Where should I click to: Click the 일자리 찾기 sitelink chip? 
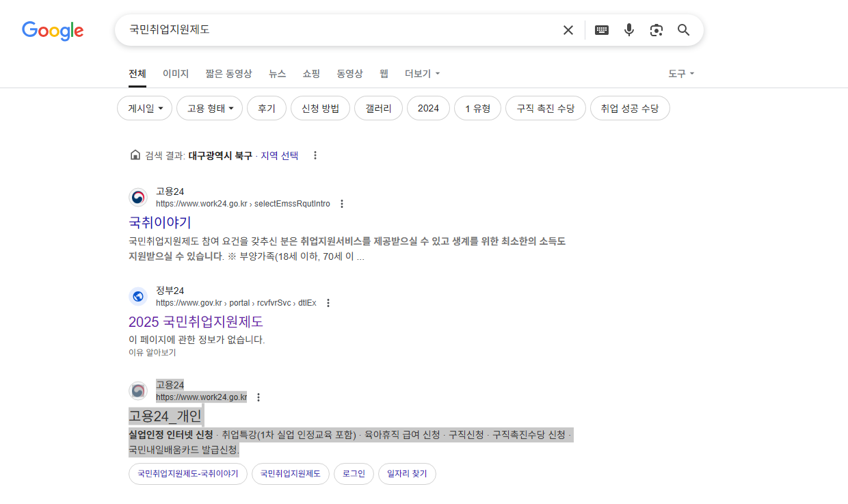(407, 473)
